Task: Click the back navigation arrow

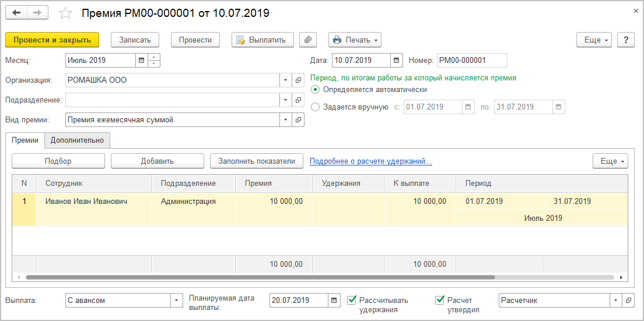Action: tap(16, 12)
